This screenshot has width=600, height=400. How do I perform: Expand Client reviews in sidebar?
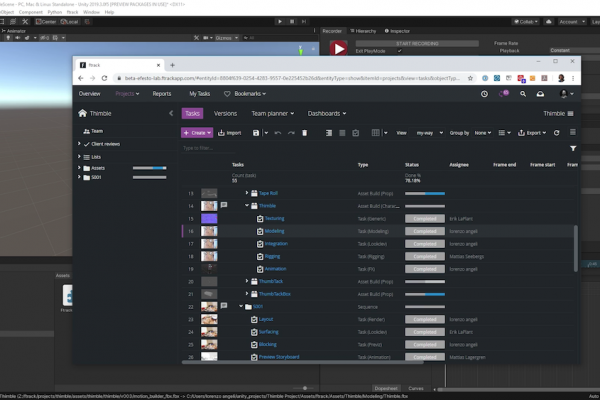coord(79,144)
